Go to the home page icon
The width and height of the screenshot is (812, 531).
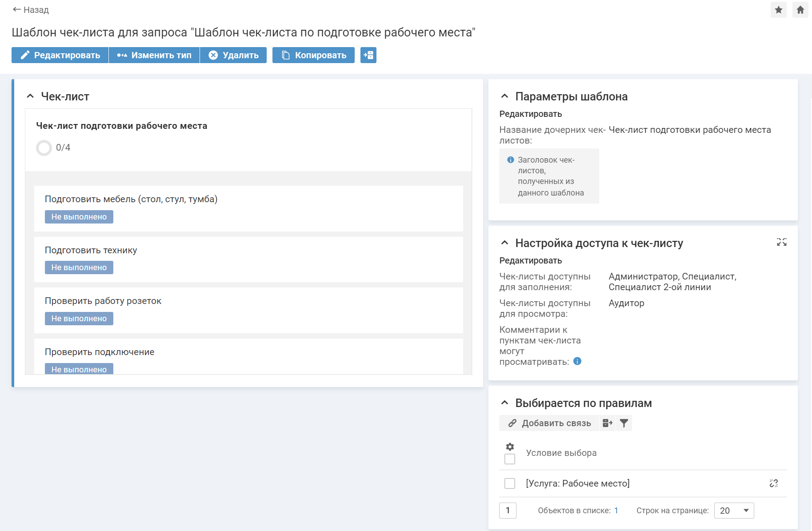800,10
